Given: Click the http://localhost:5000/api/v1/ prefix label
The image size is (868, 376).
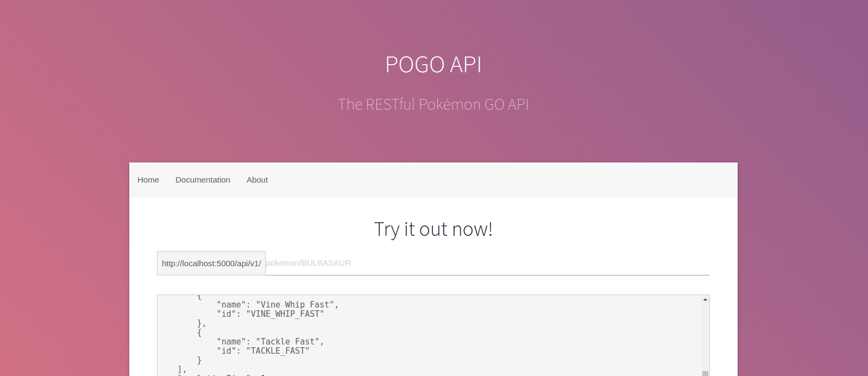Looking at the screenshot, I should (x=211, y=263).
